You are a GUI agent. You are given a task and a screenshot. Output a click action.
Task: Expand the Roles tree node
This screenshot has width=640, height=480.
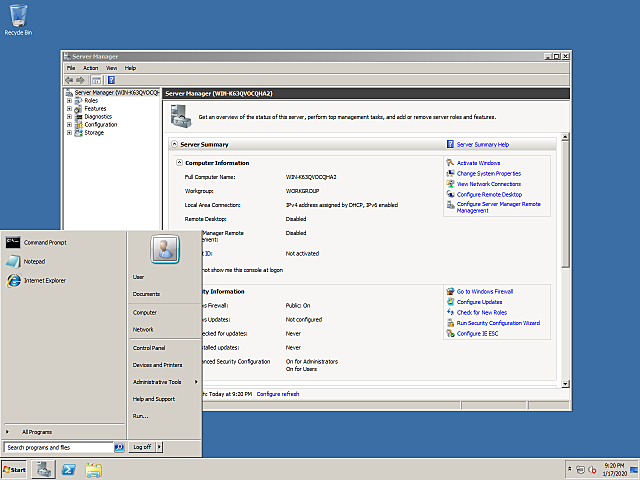click(x=69, y=100)
